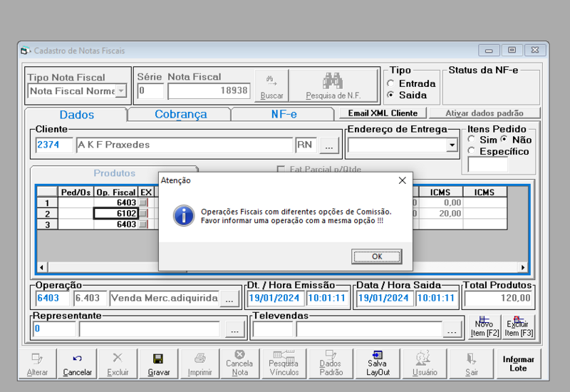The width and height of the screenshot is (570, 392).
Task: Switch to the Dados tab
Action: 77,115
